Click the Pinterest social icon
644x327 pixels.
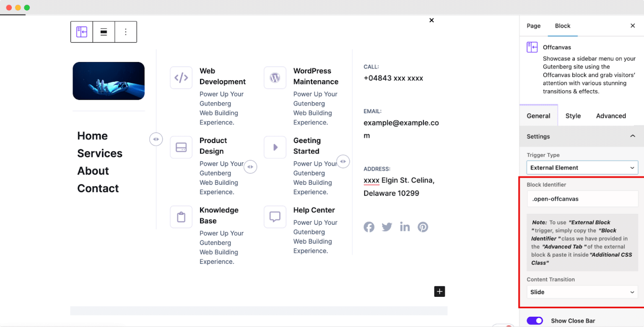pos(423,227)
